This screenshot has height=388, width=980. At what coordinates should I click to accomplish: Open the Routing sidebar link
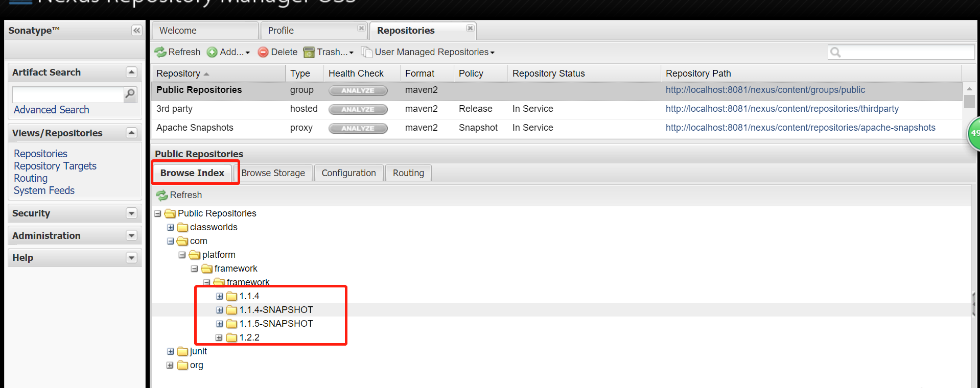(x=31, y=178)
